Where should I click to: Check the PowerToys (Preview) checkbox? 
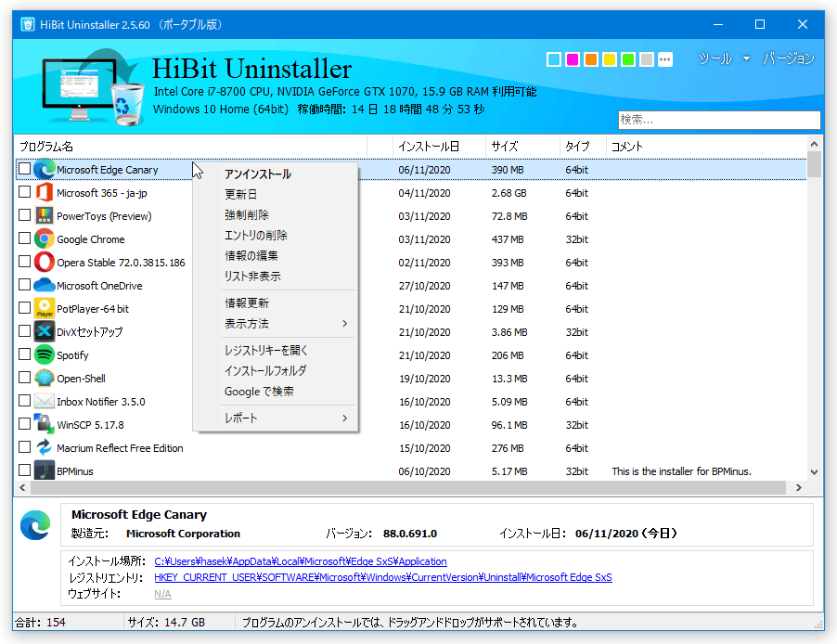pyautogui.click(x=24, y=215)
